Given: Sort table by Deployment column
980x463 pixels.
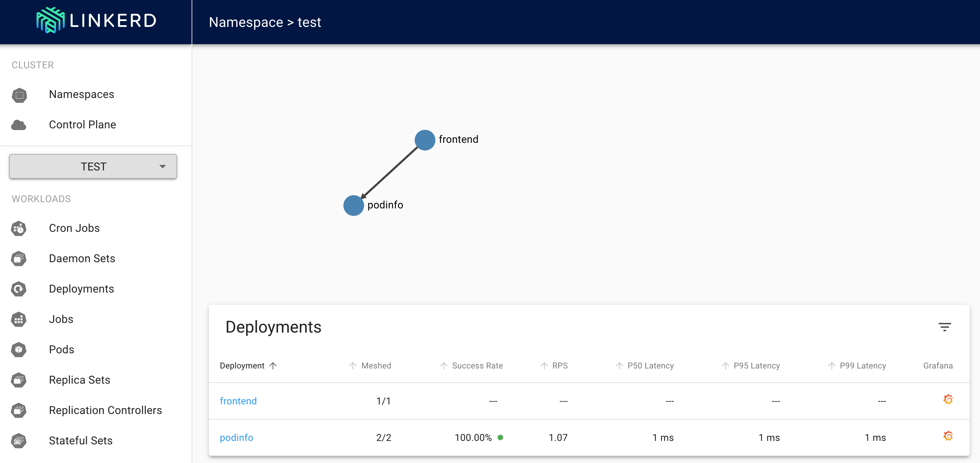Looking at the screenshot, I should point(242,365).
